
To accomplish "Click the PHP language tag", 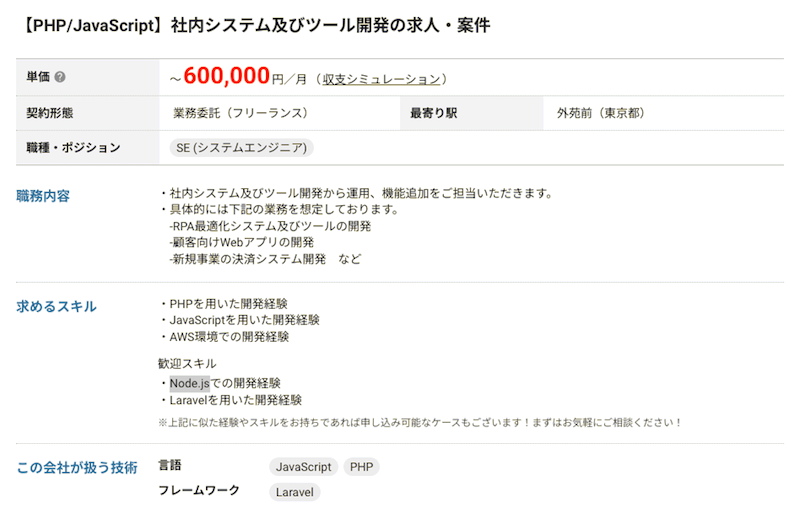I will click(x=361, y=467).
